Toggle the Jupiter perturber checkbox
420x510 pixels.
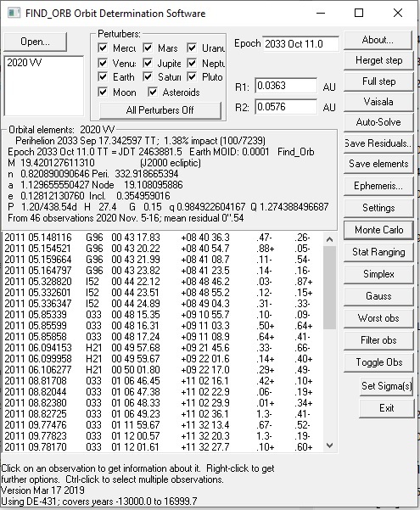tap(148, 63)
